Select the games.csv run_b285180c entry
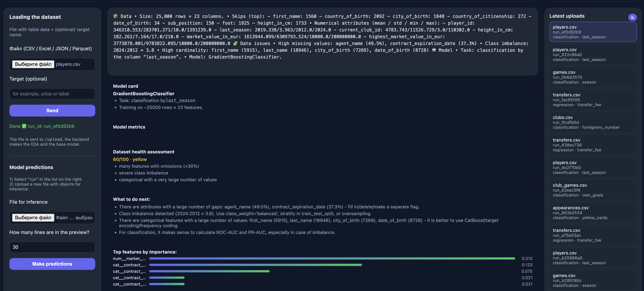 593,280
